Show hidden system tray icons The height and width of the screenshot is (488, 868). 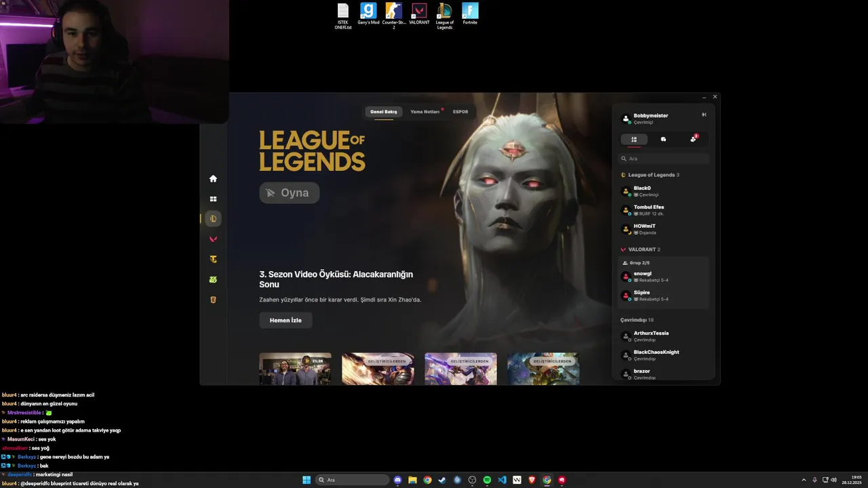pyautogui.click(x=804, y=480)
